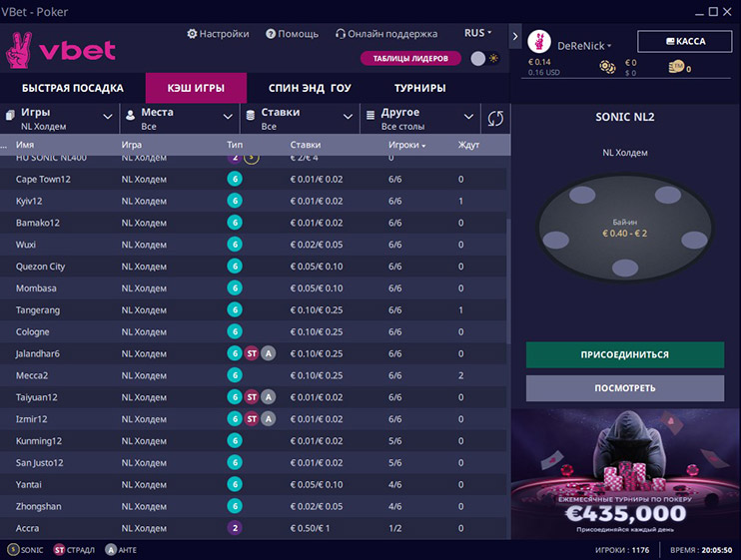Toggle the light/dark theme switch
Image resolution: width=741 pixels, height=560 pixels.
pyautogui.click(x=485, y=59)
